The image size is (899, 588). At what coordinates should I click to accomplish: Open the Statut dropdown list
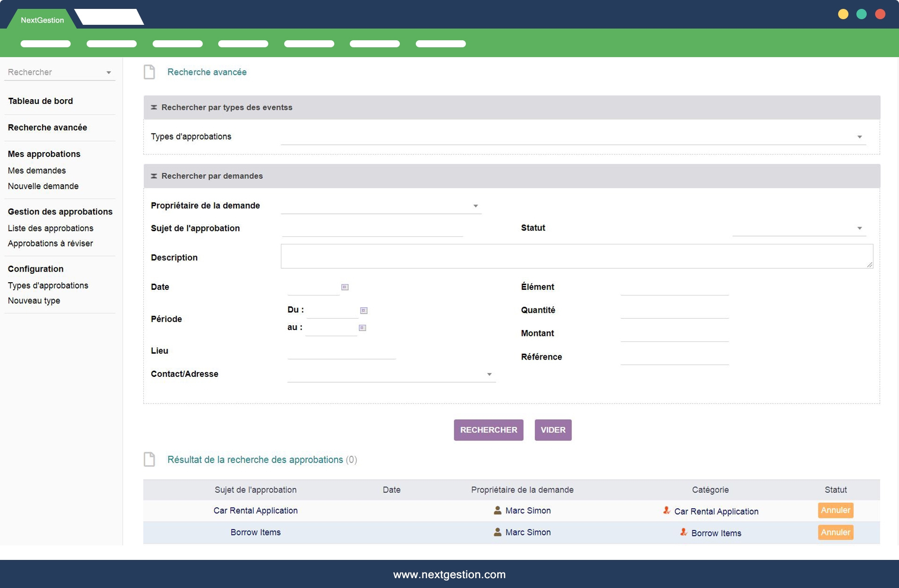pyautogui.click(x=859, y=228)
